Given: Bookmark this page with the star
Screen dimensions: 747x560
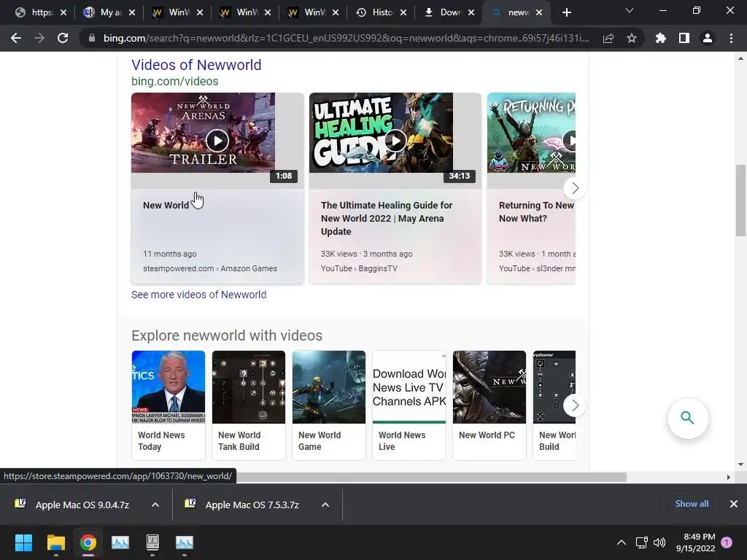Looking at the screenshot, I should coord(632,38).
